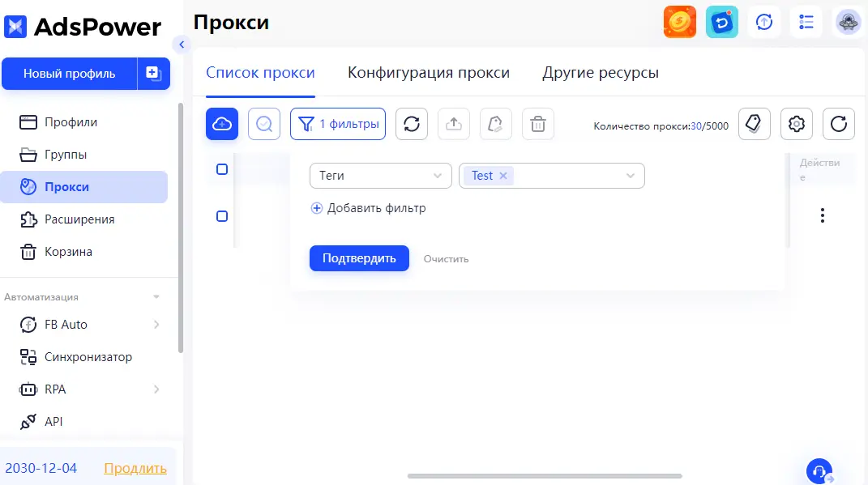Viewport: 868px width, 485px height.
Task: Expand the RPA submenu
Action: click(156, 389)
